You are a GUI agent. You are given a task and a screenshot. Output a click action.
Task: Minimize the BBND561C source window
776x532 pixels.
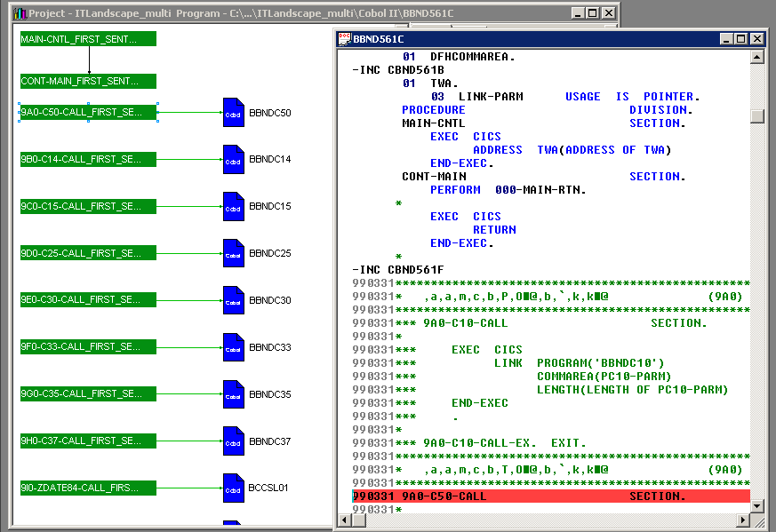(x=726, y=38)
